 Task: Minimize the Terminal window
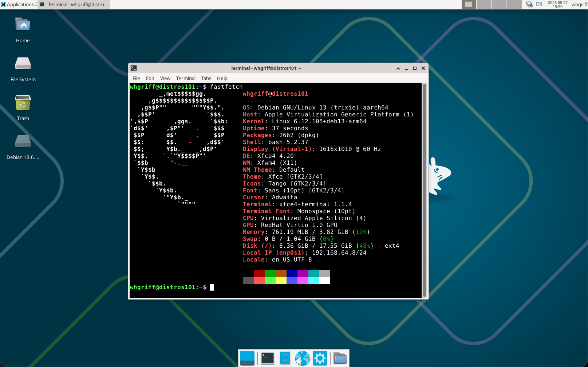(406, 68)
